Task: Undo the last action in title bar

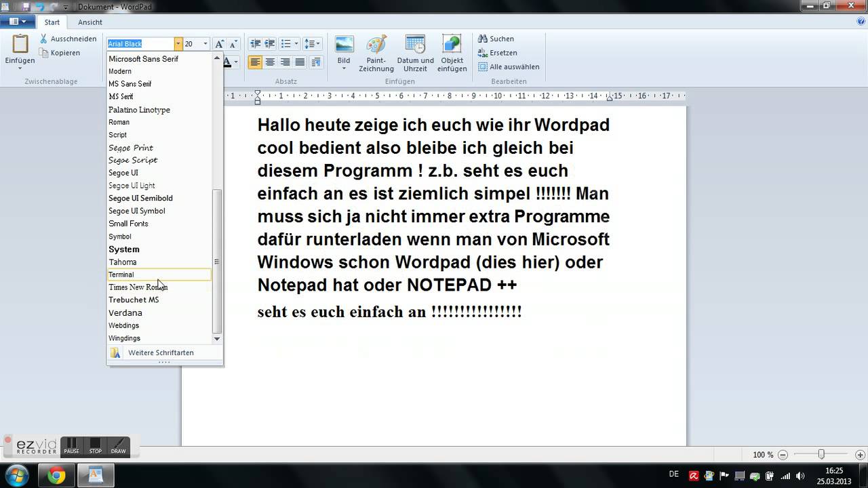Action: pyautogui.click(x=39, y=7)
